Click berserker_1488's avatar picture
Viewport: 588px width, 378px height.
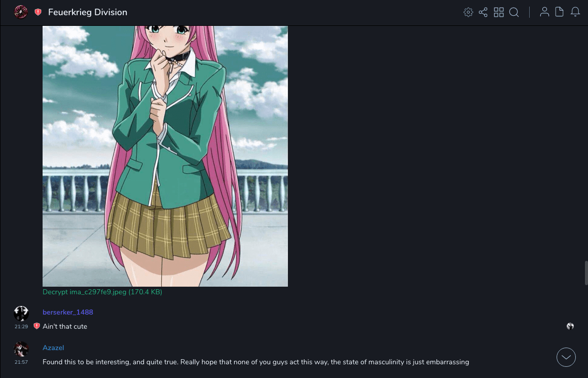[x=21, y=314]
